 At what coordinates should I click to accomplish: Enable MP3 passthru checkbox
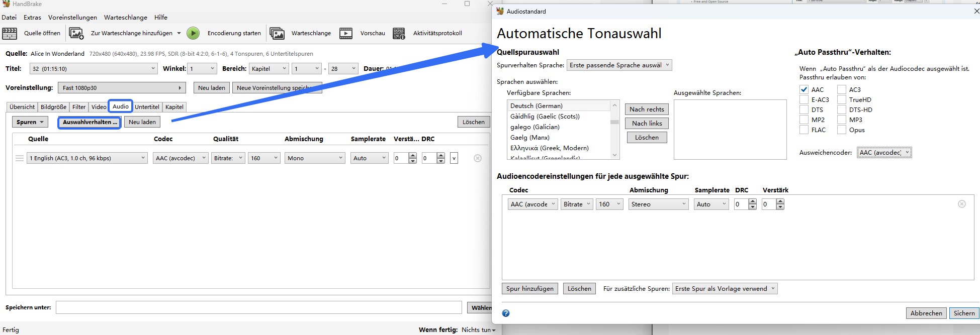click(842, 120)
